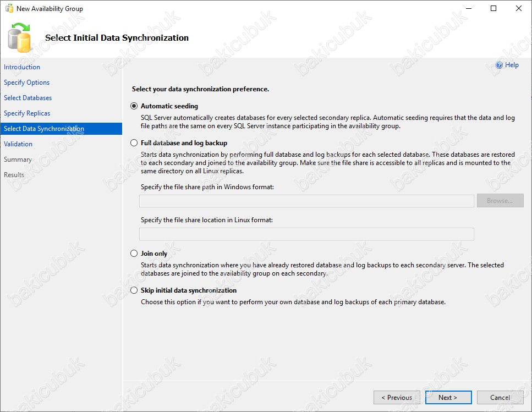Screen dimensions: 532x412
Task: Click the Skip initial synchronization description text
Action: tap(293, 302)
